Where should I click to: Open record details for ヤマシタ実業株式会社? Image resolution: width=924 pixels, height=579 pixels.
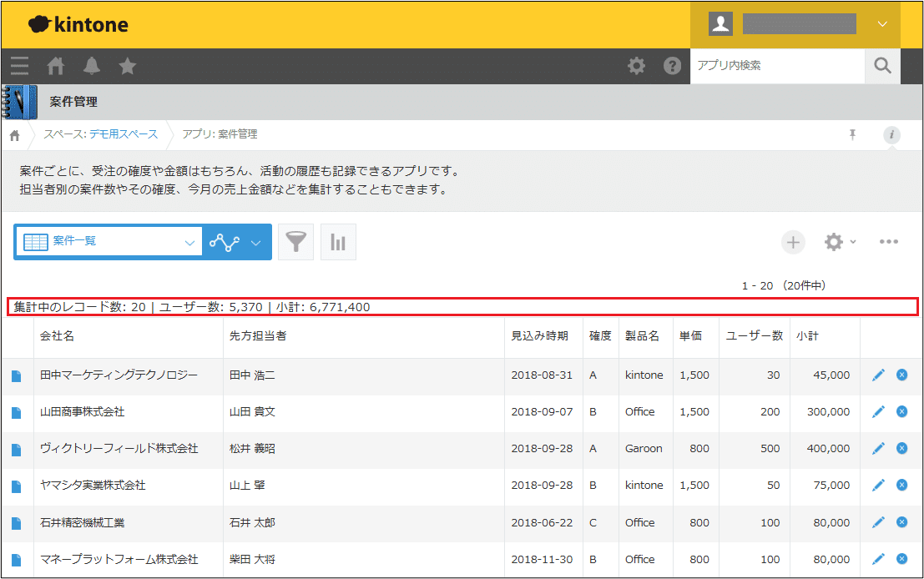point(17,486)
